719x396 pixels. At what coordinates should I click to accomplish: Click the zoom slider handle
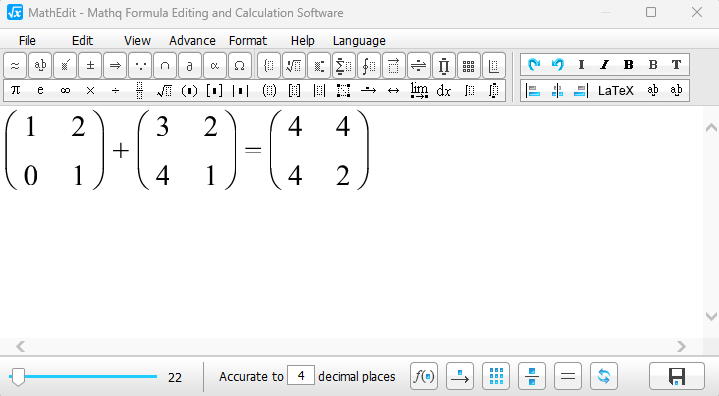pos(18,377)
